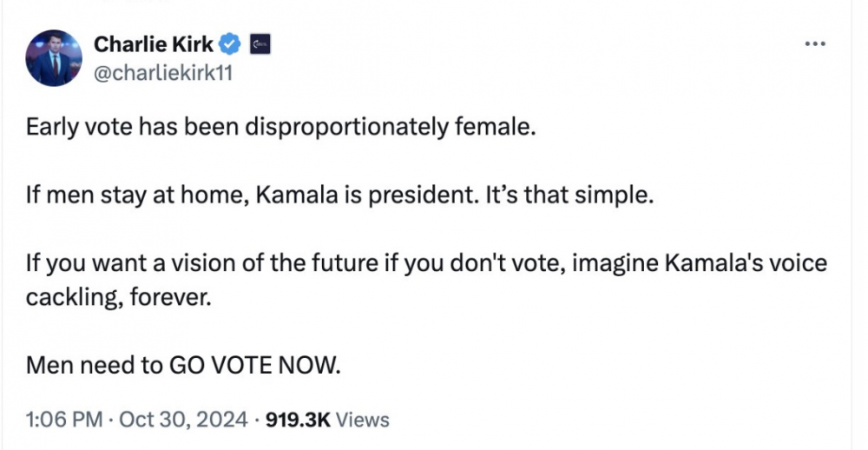Click the "Men need to GO VOTE NOW." line
868x450 pixels.
point(183,364)
